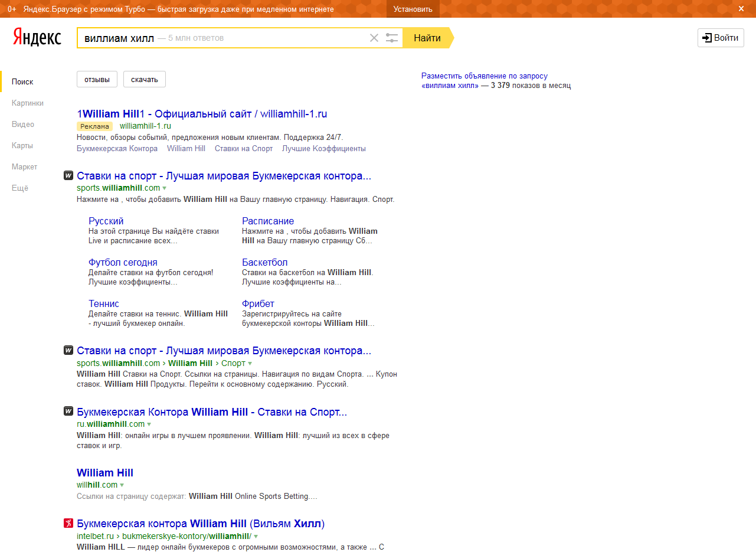
Task: Install Yandex Browser via Установить button
Action: coord(413,9)
